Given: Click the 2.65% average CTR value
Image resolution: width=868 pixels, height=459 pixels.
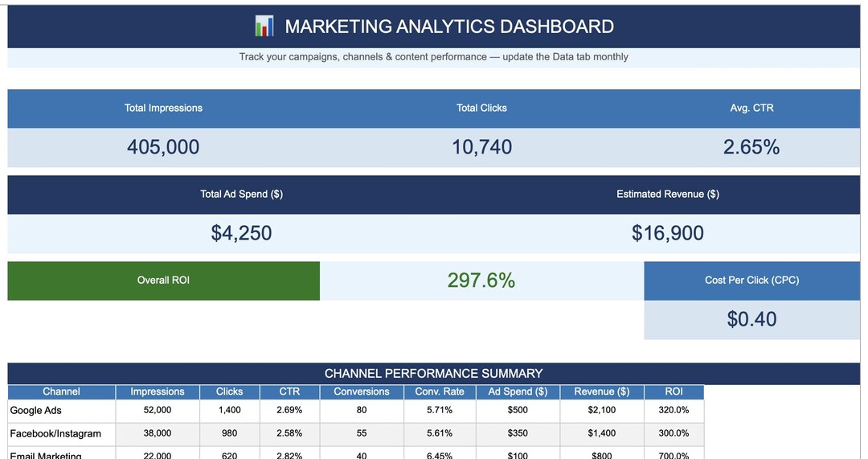Looking at the screenshot, I should (x=751, y=147).
